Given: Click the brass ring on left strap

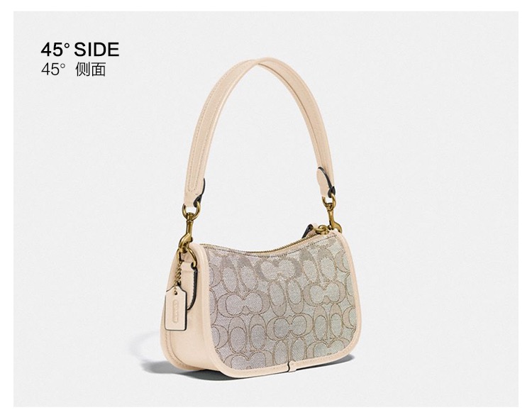Looking at the screenshot, I should click(x=191, y=208).
